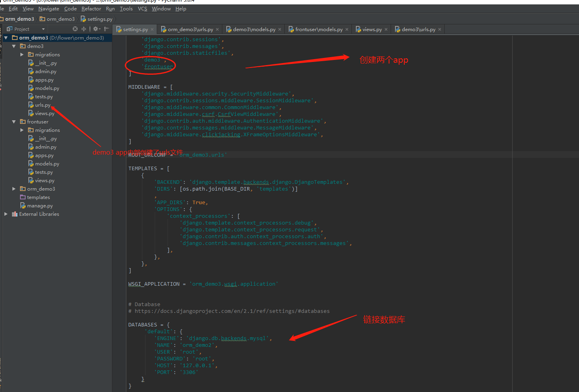Click the WSGI_APPLICATION setting line
579x392 pixels.
pyautogui.click(x=203, y=284)
